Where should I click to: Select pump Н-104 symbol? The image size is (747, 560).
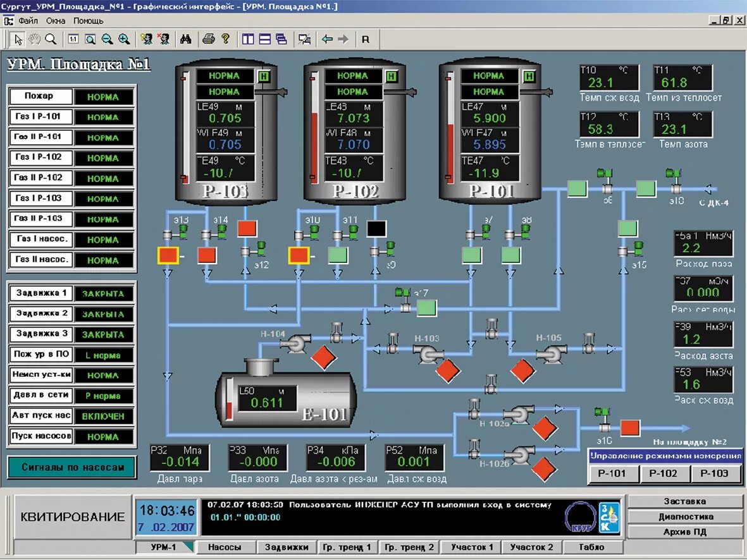coord(296,343)
